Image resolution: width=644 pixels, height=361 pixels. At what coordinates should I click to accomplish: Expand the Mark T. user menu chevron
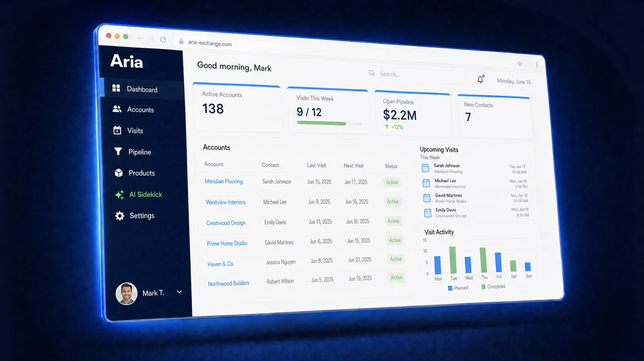pos(180,292)
